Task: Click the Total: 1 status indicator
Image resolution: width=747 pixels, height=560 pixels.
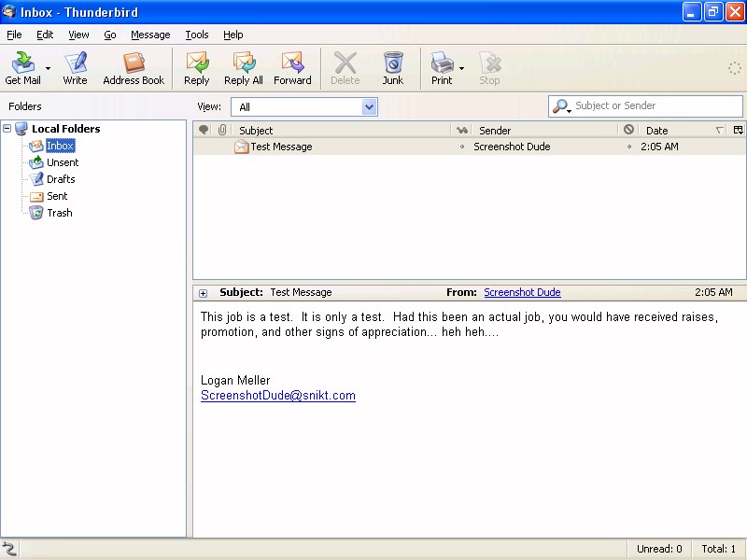Action: pos(718,549)
